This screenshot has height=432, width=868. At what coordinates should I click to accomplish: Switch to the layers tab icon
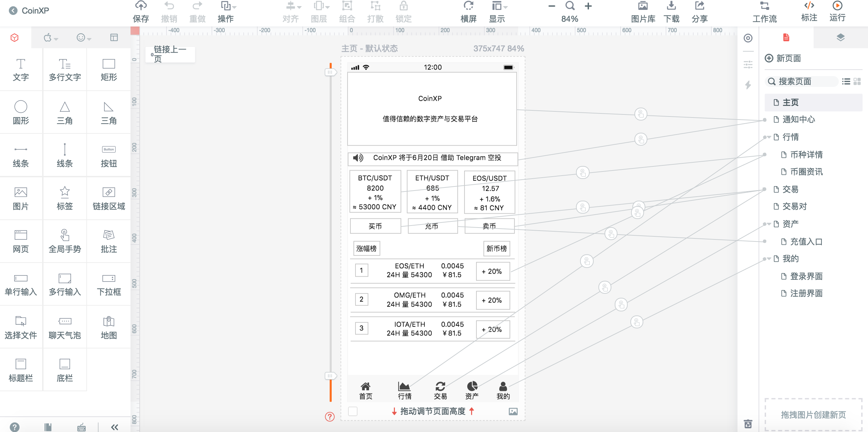click(x=840, y=37)
